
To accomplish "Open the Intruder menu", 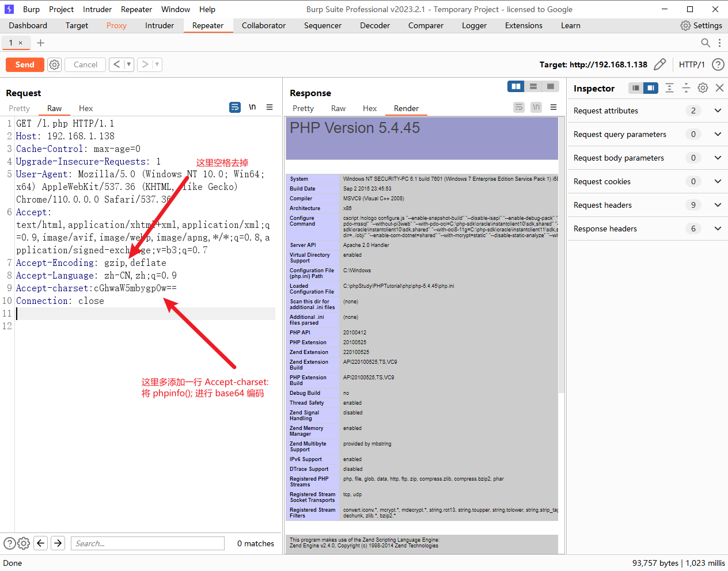I will tap(97, 9).
